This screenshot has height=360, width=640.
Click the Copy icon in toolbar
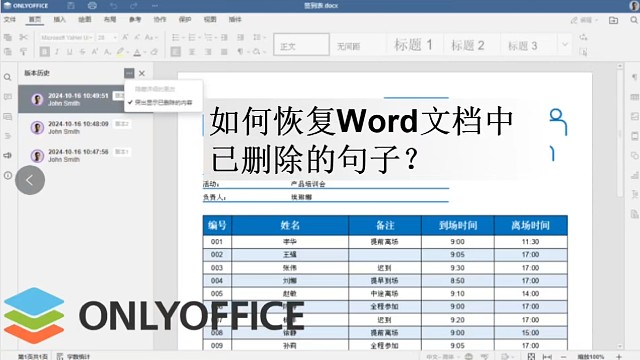tap(8, 37)
